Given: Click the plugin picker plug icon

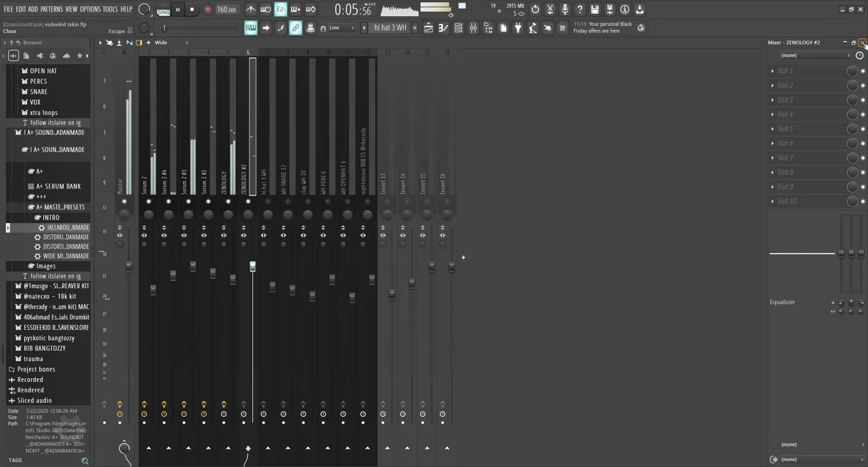Looking at the screenshot, I should pyautogui.click(x=518, y=28).
